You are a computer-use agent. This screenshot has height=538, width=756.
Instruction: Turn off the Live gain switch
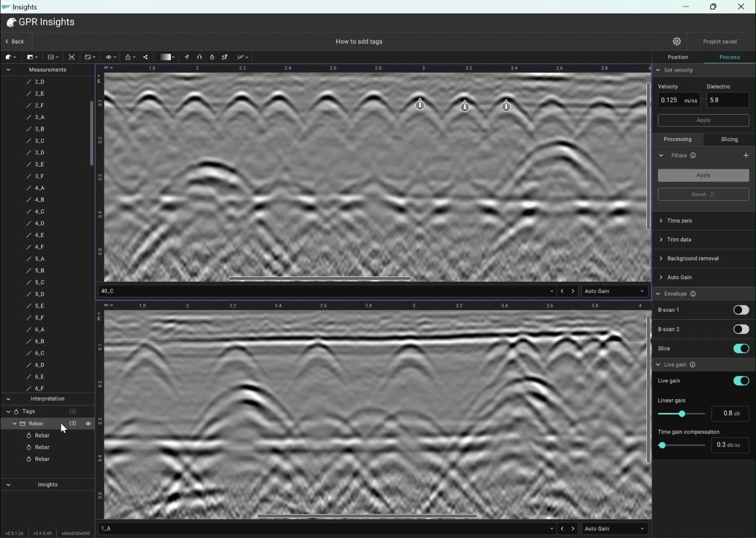[741, 381]
